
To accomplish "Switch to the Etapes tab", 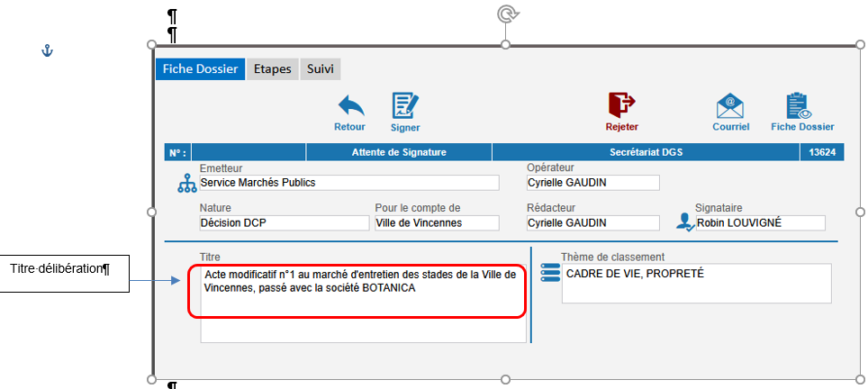I will click(x=272, y=69).
